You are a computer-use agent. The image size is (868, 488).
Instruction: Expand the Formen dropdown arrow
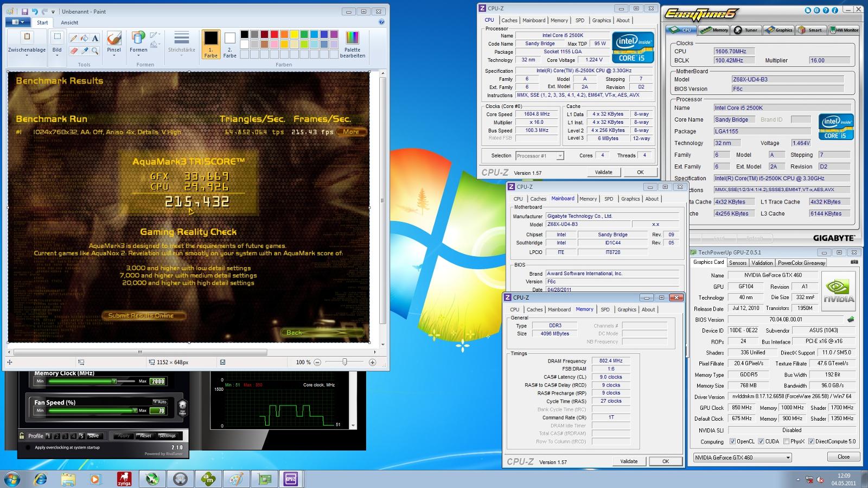pyautogui.click(x=138, y=56)
